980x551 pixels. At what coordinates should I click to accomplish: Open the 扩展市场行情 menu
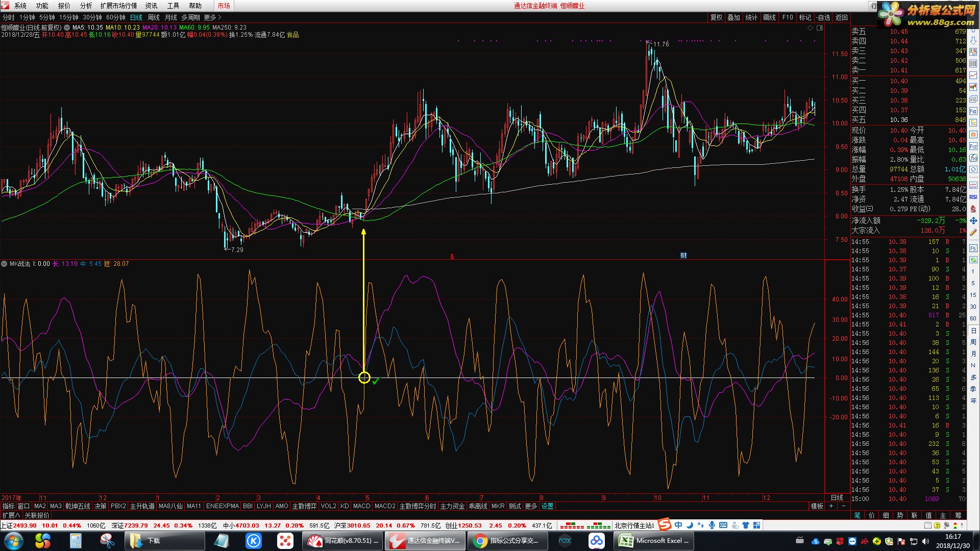(118, 6)
